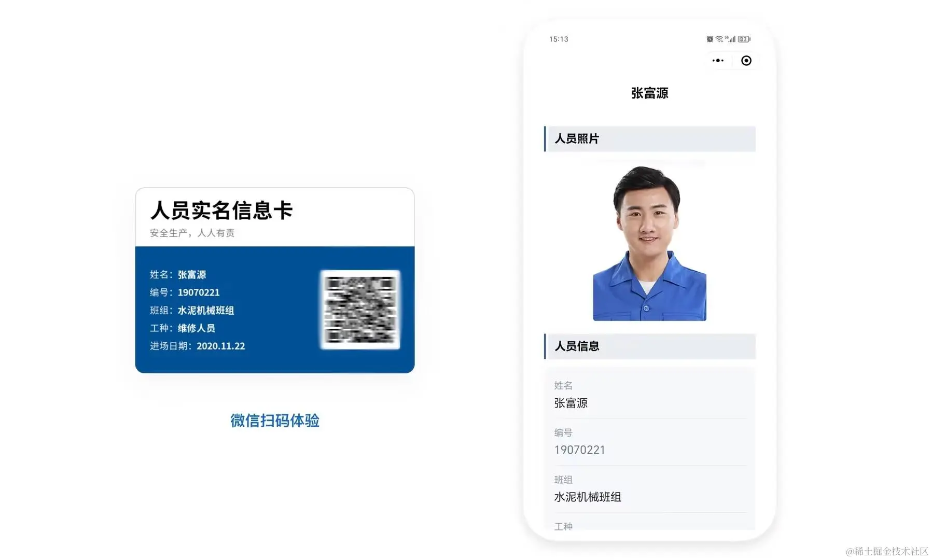Click the 张富源 page title
932x560 pixels.
pyautogui.click(x=649, y=93)
